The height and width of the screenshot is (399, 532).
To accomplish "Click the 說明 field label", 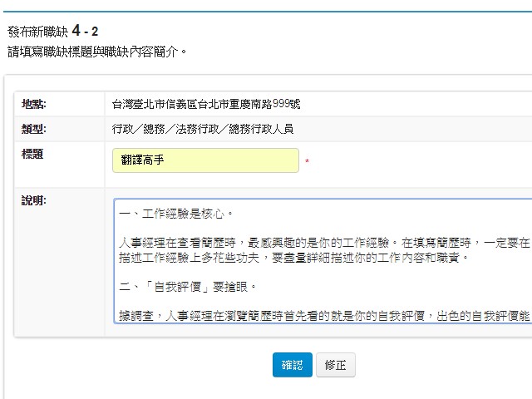I will pyautogui.click(x=33, y=200).
